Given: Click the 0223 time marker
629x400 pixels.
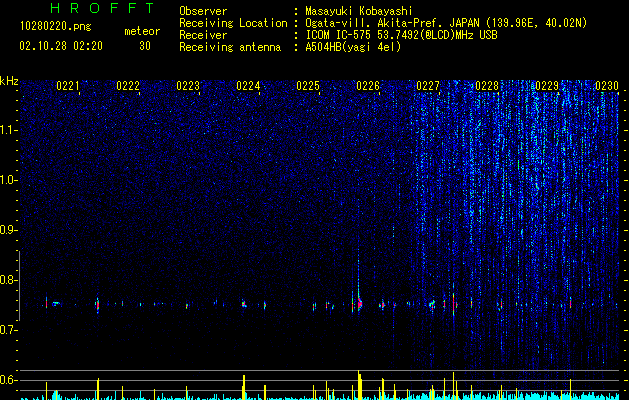Looking at the screenshot, I should coord(188,86).
